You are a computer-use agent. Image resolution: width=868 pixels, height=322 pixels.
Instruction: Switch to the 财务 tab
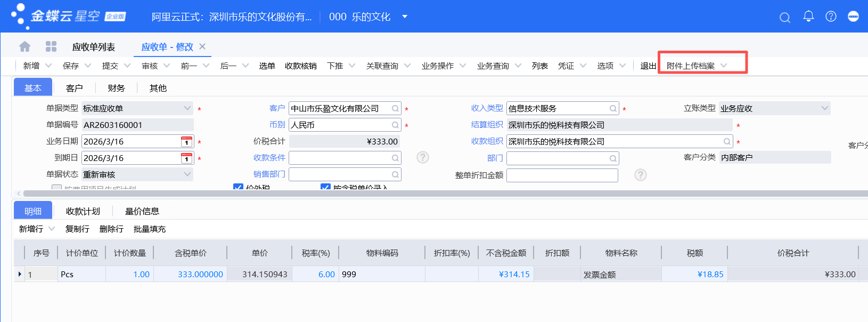[116, 88]
